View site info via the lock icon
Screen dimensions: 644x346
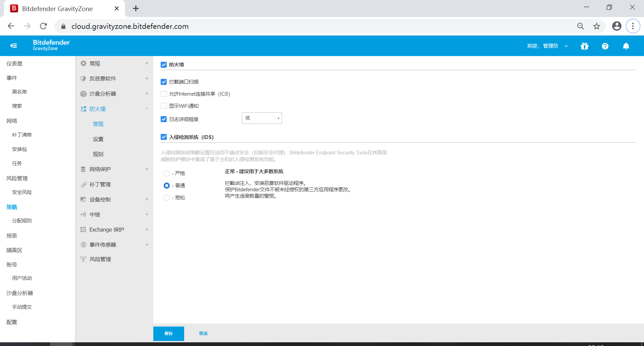tap(63, 26)
